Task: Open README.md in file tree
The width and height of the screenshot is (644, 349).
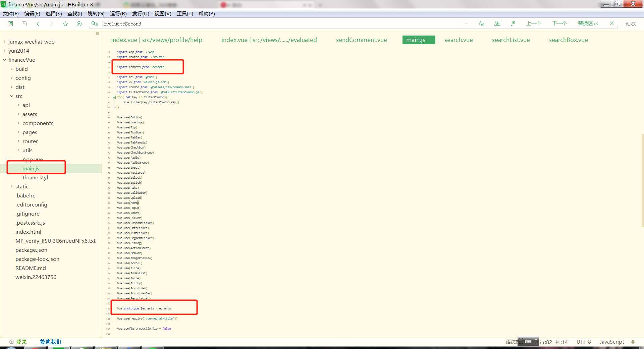Action: pos(31,268)
